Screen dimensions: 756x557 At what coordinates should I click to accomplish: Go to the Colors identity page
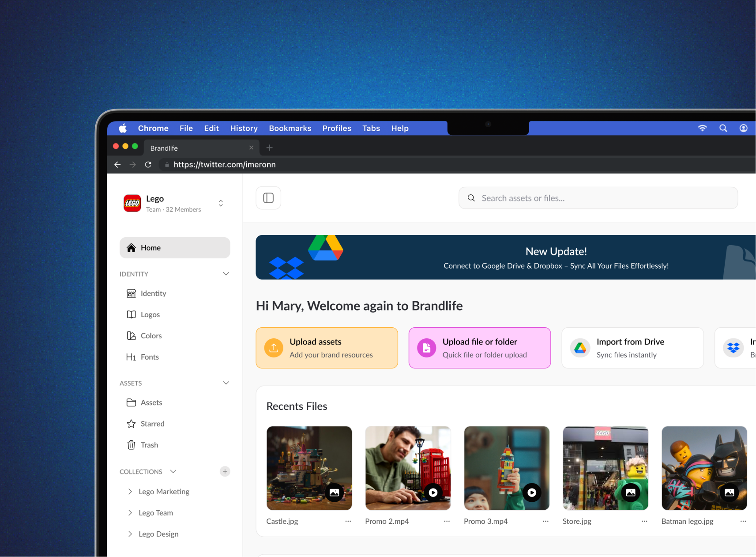click(x=151, y=336)
